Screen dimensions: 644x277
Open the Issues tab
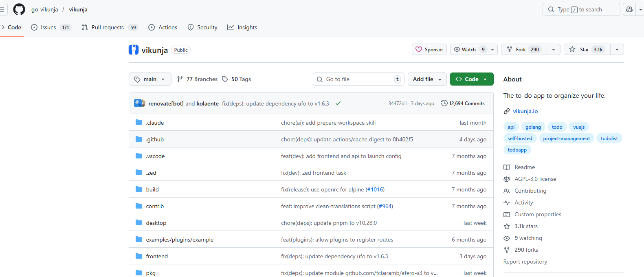coord(48,27)
